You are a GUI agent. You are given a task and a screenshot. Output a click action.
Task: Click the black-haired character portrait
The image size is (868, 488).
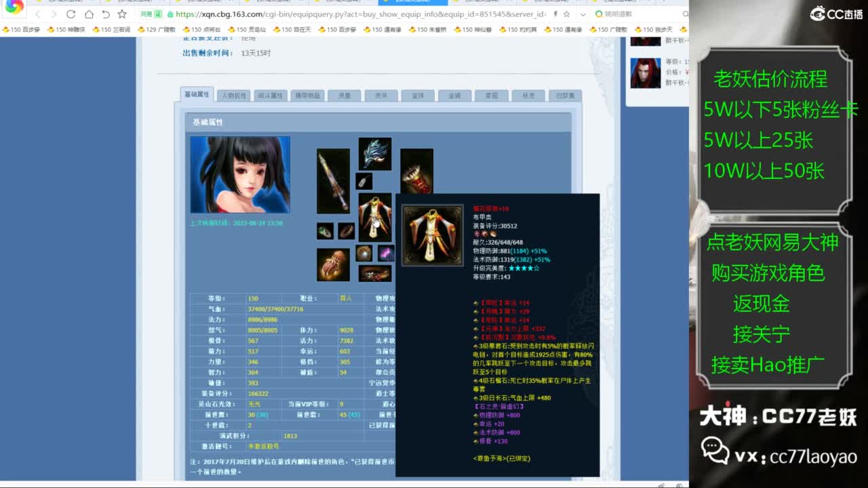240,175
